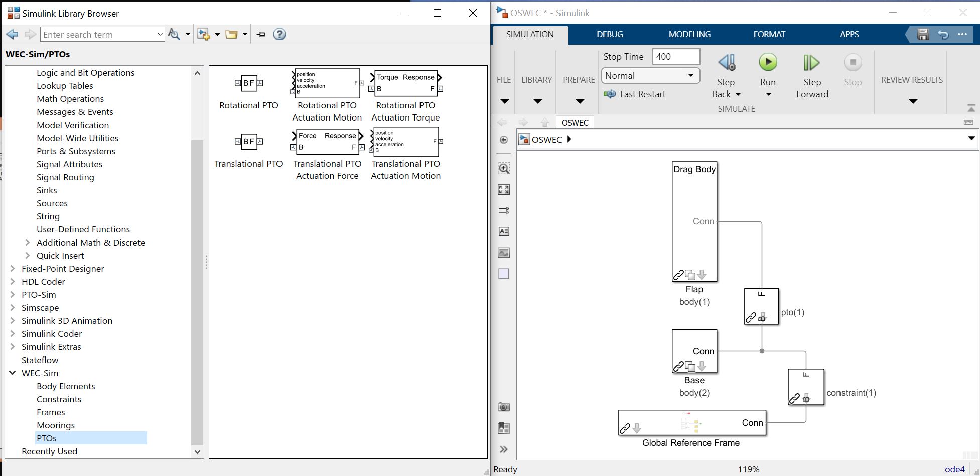Open search options dropdown next to binoculars
980x476 pixels.
pyautogui.click(x=188, y=34)
